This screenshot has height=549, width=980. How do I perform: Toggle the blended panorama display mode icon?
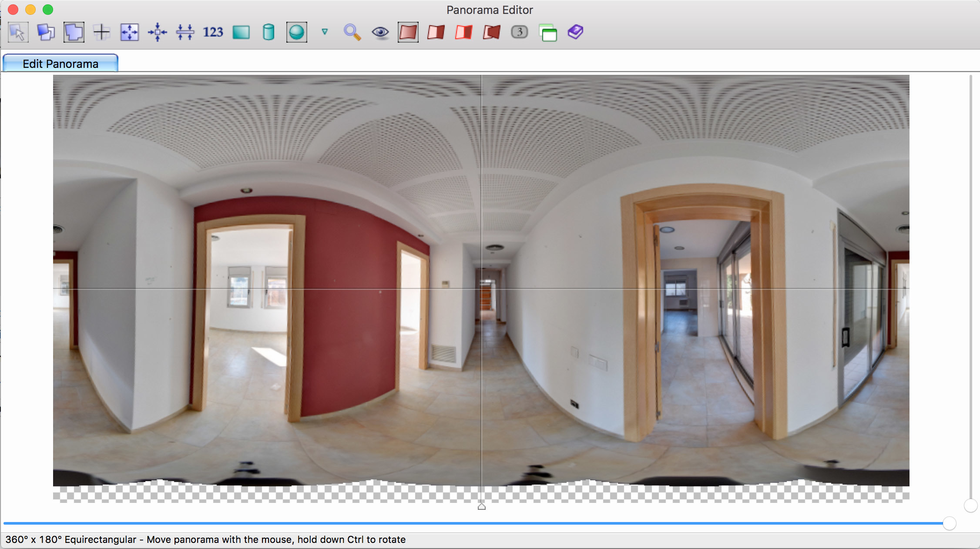point(74,32)
